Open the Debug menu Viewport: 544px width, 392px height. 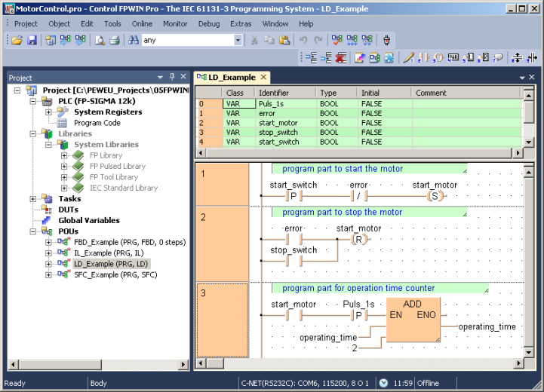(x=209, y=24)
